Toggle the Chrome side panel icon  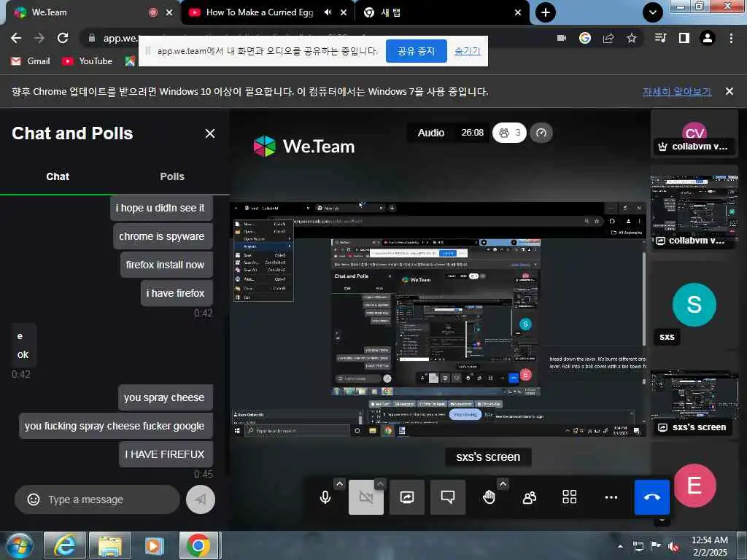[684, 38]
